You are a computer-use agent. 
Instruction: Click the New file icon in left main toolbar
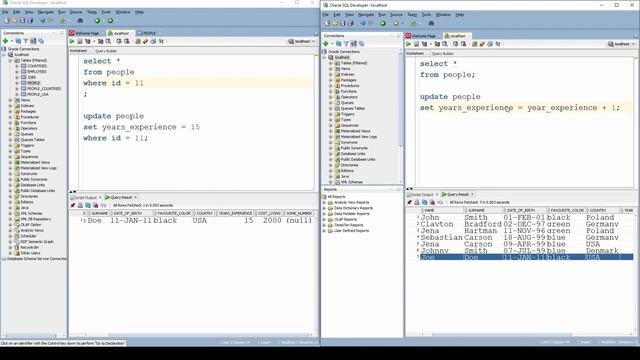coord(7,20)
